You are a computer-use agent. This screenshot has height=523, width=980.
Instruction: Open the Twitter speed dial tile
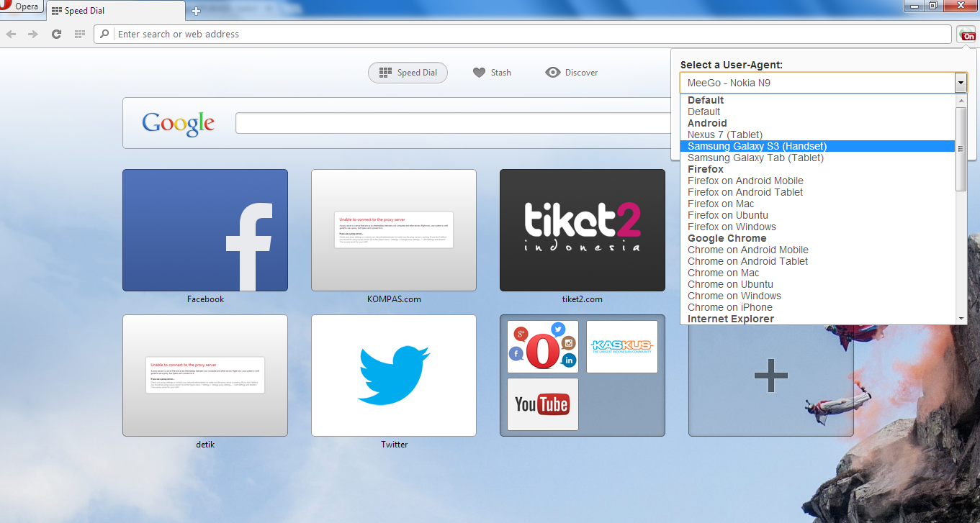pos(394,376)
